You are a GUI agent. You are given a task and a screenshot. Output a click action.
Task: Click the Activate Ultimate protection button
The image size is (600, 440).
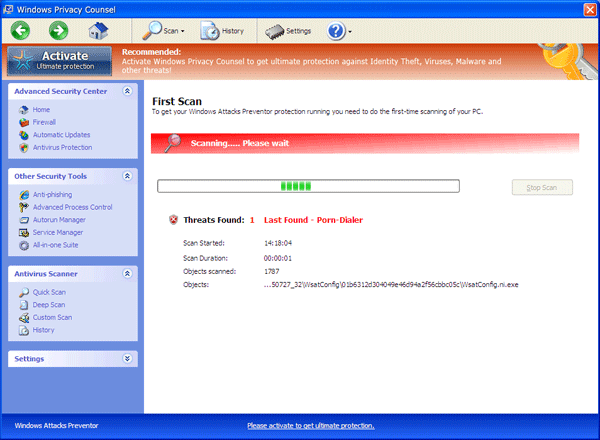pos(59,61)
